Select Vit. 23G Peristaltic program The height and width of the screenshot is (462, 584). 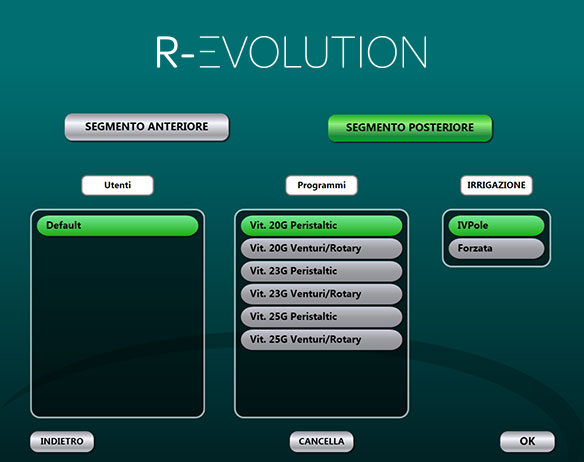click(321, 271)
